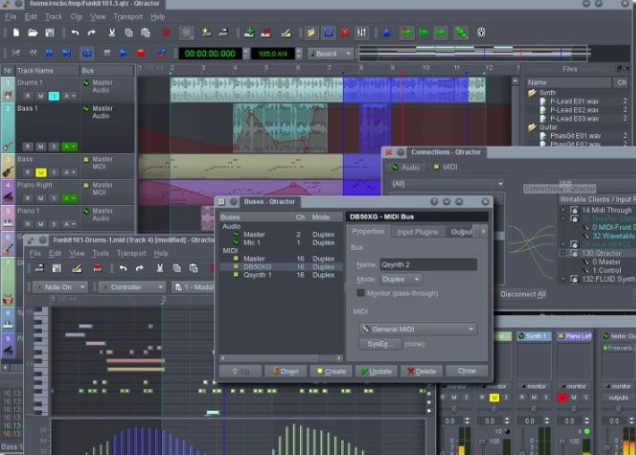Click the blue triangle icon in the toolbar
Image resolution: width=636 pixels, height=455 pixels.
[x=387, y=32]
